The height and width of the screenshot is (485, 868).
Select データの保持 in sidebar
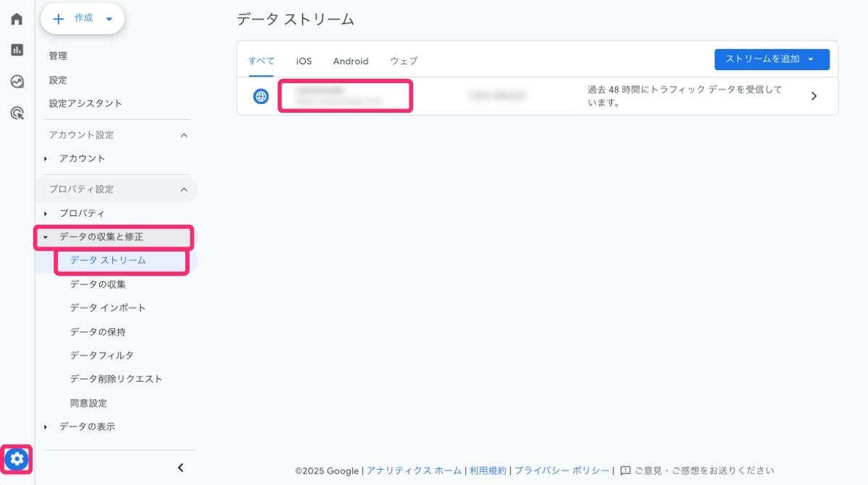tap(98, 332)
